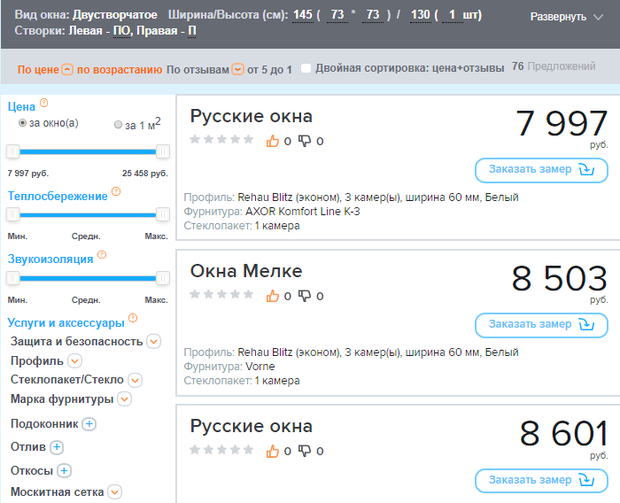The image size is (620, 503).
Task: Expand Защита и безопасность options
Action: click(153, 341)
